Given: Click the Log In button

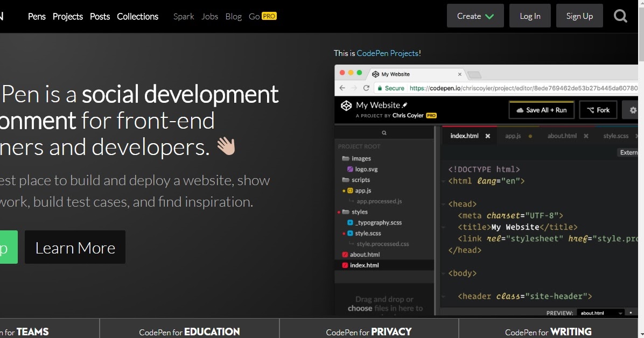Looking at the screenshot, I should tap(530, 16).
